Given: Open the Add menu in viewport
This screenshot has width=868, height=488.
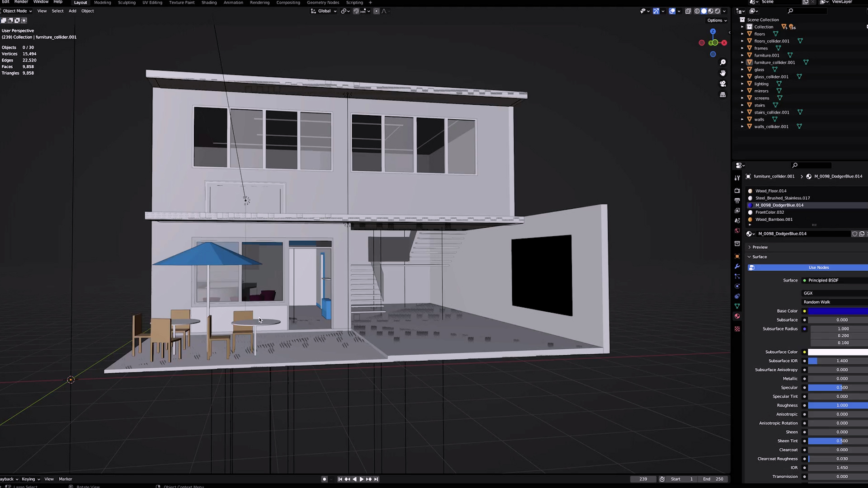Looking at the screenshot, I should (72, 11).
